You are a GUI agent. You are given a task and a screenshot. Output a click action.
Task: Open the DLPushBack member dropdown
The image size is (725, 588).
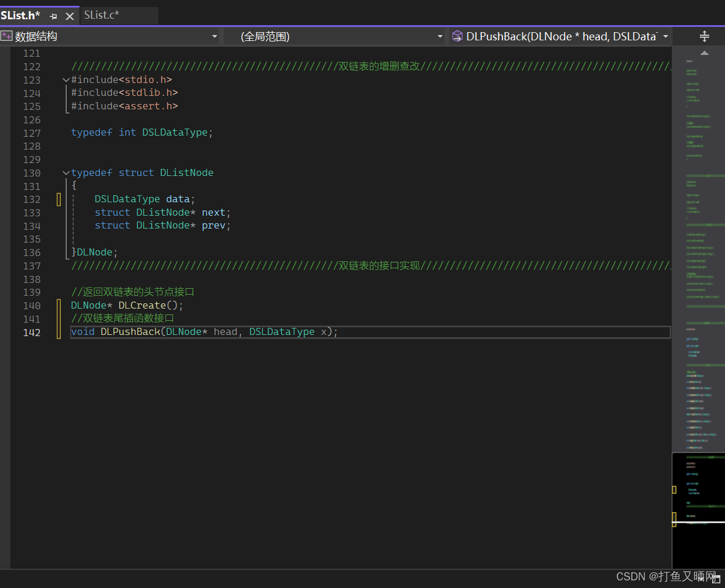tap(665, 36)
